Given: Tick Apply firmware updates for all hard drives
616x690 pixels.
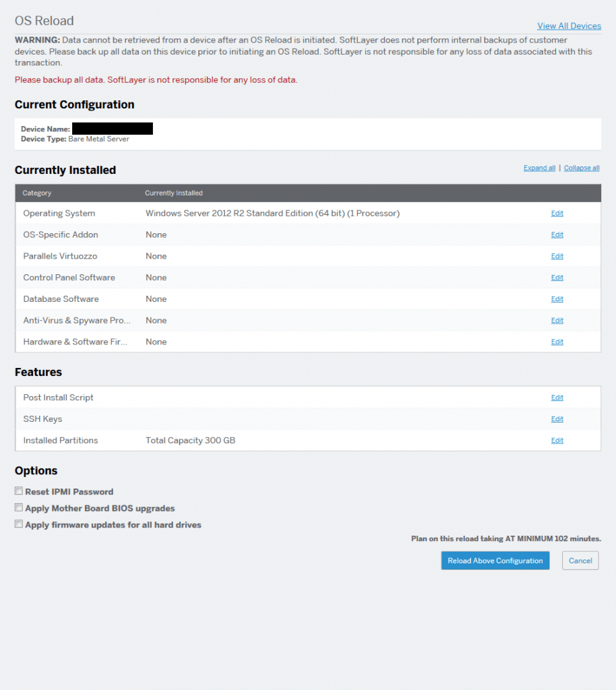Looking at the screenshot, I should point(18,524).
